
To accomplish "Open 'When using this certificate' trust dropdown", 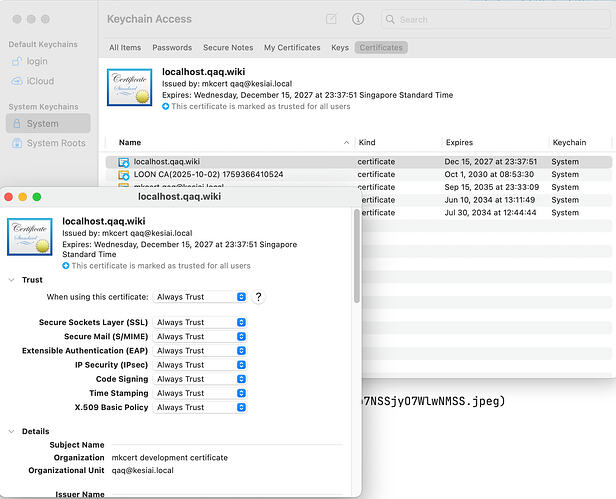I will [200, 297].
